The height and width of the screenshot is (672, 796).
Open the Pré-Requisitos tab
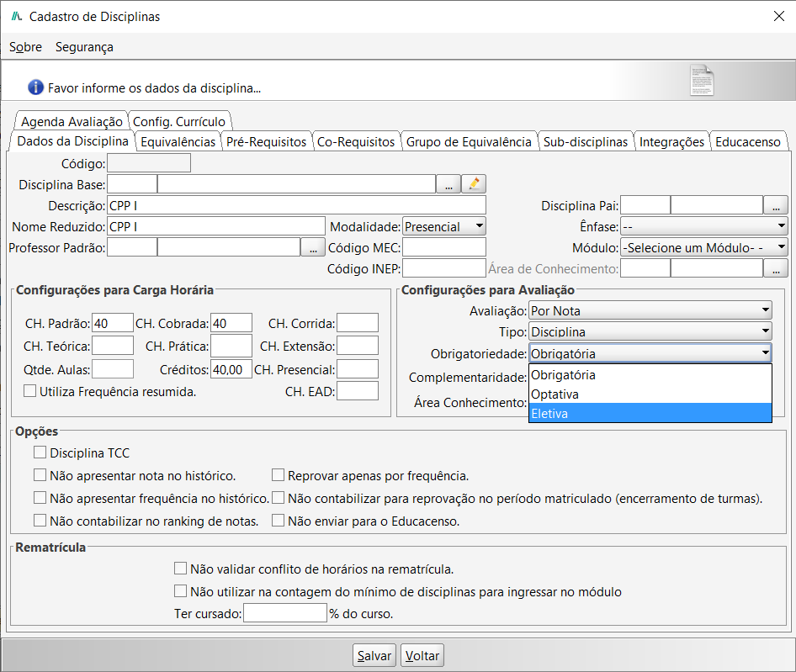pyautogui.click(x=266, y=141)
